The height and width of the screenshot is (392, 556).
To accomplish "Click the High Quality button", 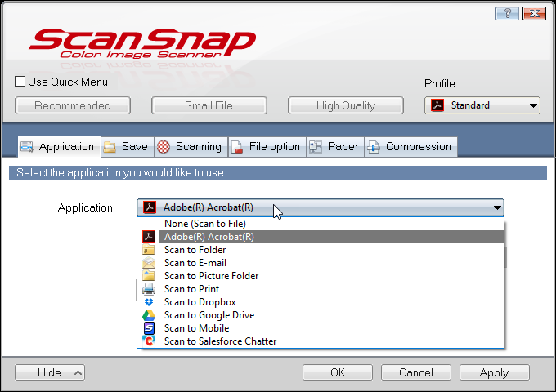I will click(346, 105).
